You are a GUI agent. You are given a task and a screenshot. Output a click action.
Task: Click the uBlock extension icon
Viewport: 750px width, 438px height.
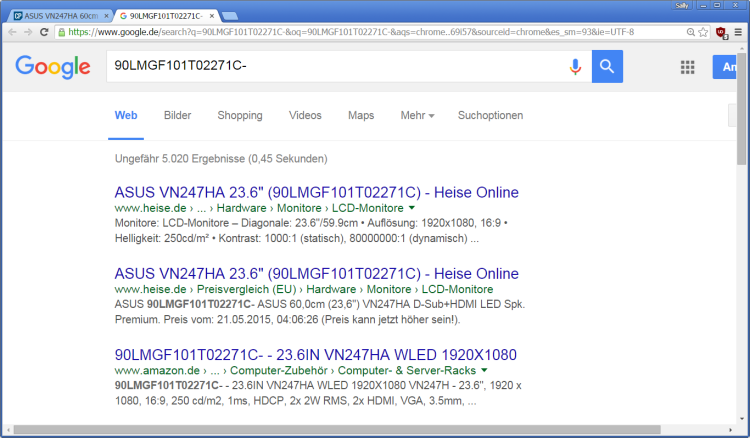click(722, 32)
